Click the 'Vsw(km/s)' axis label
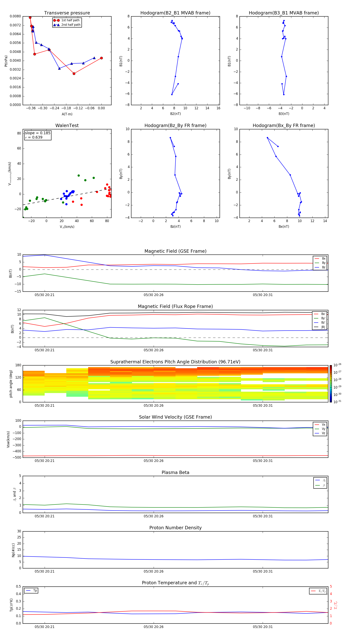 pyautogui.click(x=8, y=439)
